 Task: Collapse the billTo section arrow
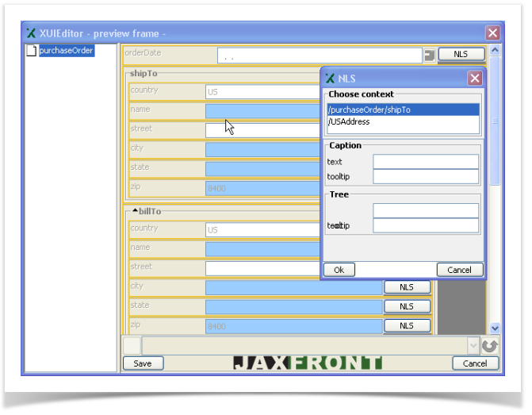pyautogui.click(x=135, y=210)
